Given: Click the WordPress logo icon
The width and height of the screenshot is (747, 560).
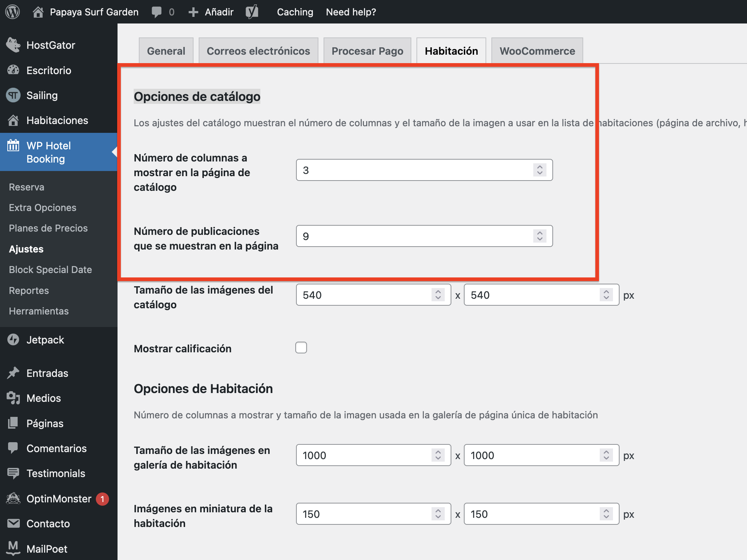Looking at the screenshot, I should (x=12, y=12).
